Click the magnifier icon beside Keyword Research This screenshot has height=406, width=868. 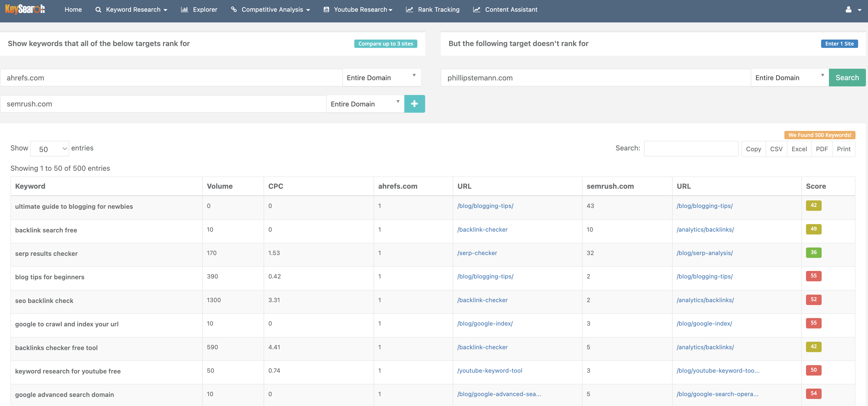[98, 10]
